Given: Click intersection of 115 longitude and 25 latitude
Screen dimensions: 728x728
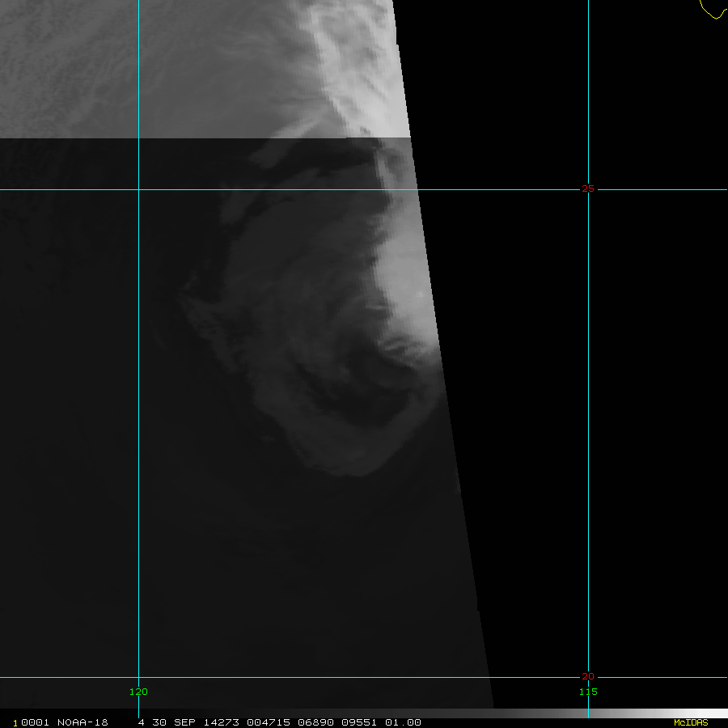Looking at the screenshot, I should tap(588, 190).
